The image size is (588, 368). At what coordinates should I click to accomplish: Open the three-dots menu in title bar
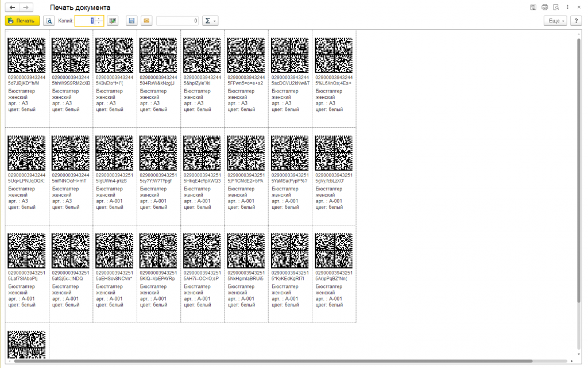tap(567, 7)
